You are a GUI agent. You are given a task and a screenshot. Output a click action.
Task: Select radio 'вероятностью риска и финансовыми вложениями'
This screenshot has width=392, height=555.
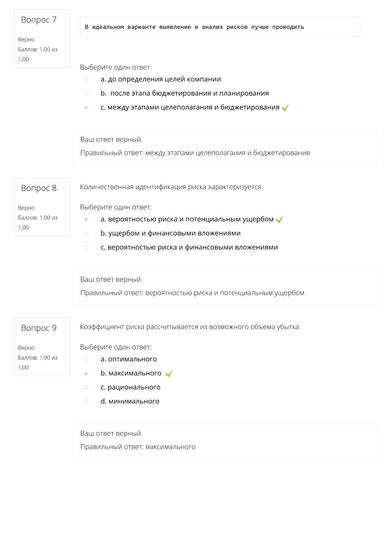point(86,247)
